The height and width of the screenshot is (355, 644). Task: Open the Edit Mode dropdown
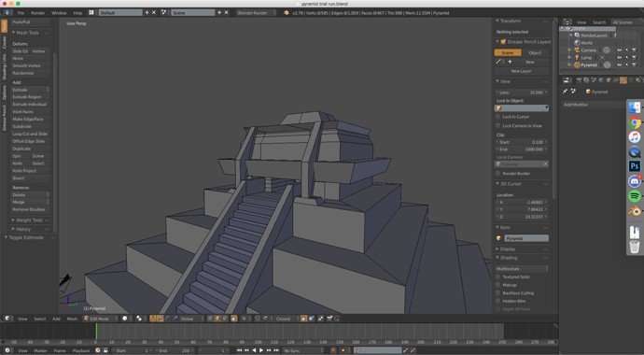[x=100, y=319]
